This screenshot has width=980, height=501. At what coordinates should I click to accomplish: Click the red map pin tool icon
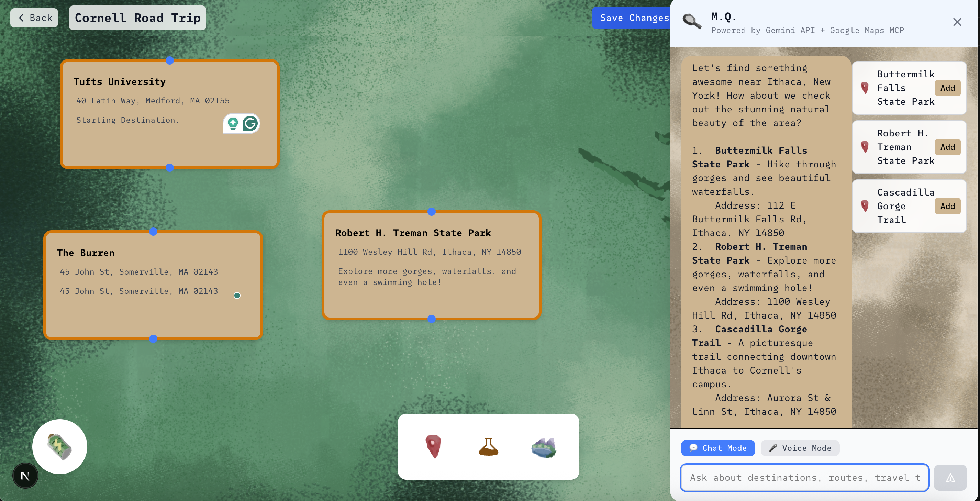433,447
